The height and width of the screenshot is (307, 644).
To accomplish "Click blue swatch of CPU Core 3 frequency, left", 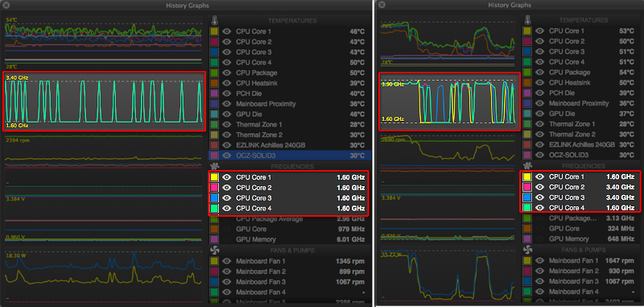I will [x=214, y=198].
